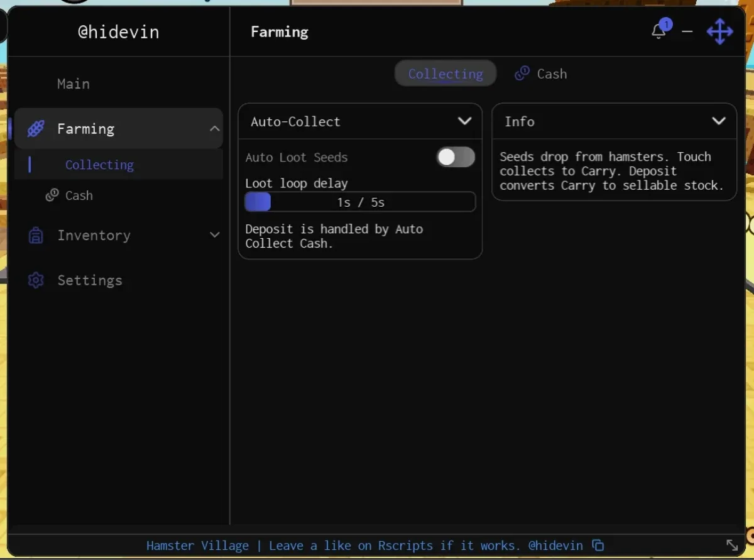Click the Hamster Village footer text
Viewport: 754px width, 560px height.
(197, 546)
